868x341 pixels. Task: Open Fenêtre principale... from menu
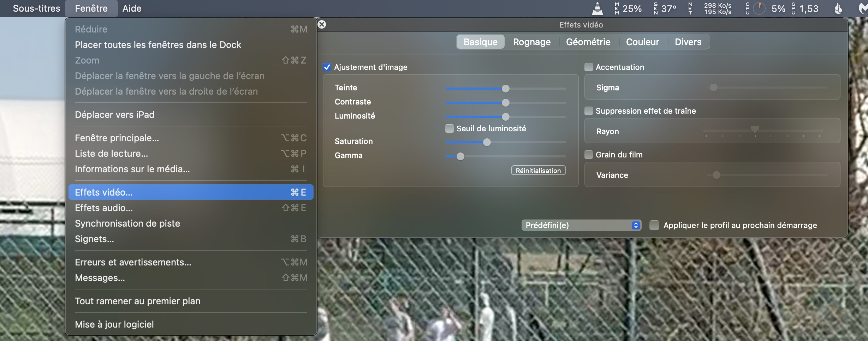pos(191,138)
